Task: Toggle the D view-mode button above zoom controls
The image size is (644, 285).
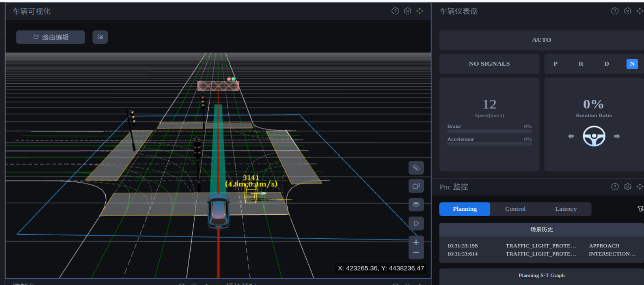Action: (x=416, y=223)
